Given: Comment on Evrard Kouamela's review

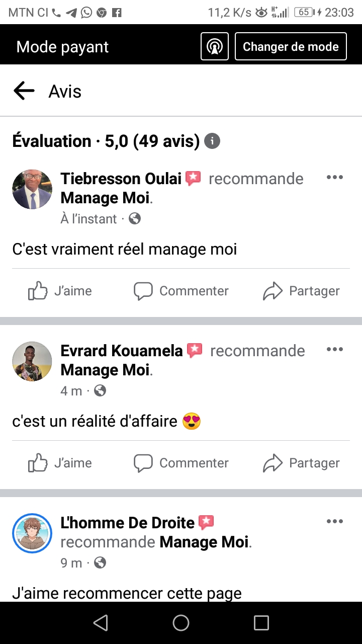Looking at the screenshot, I should point(181,463).
